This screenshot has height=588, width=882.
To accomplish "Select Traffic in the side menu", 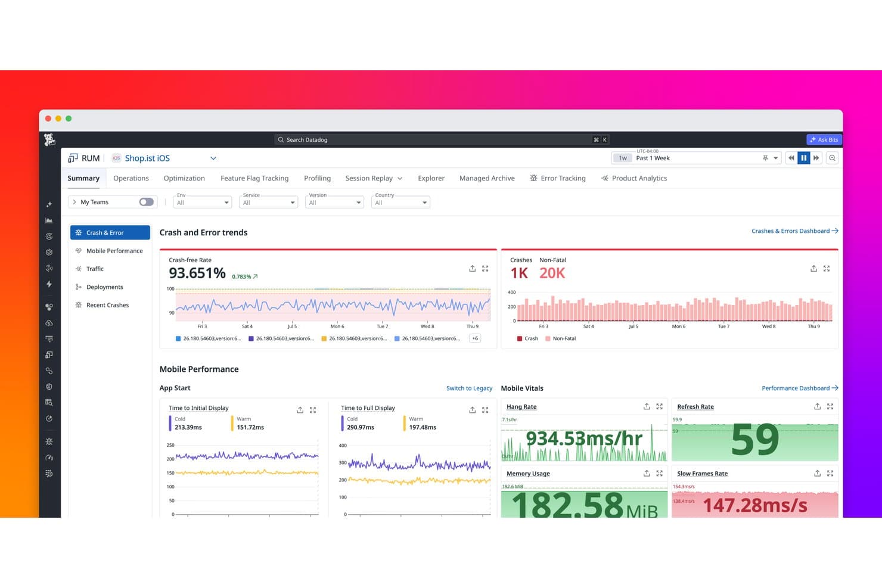I will pos(110,269).
